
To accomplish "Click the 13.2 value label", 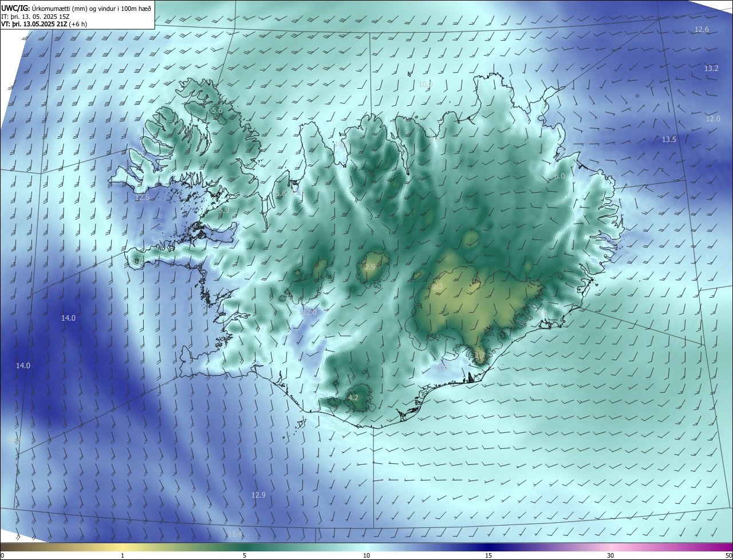I will pos(711,68).
